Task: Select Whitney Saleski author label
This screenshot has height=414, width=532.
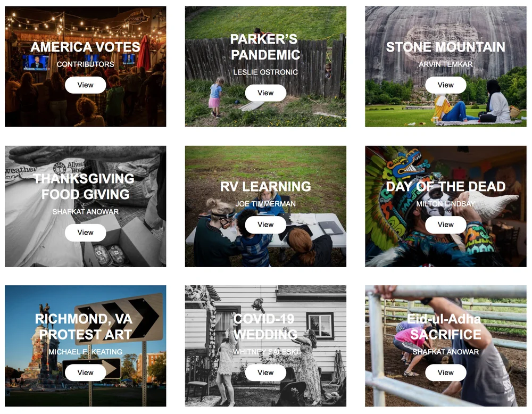Action: [265, 352]
